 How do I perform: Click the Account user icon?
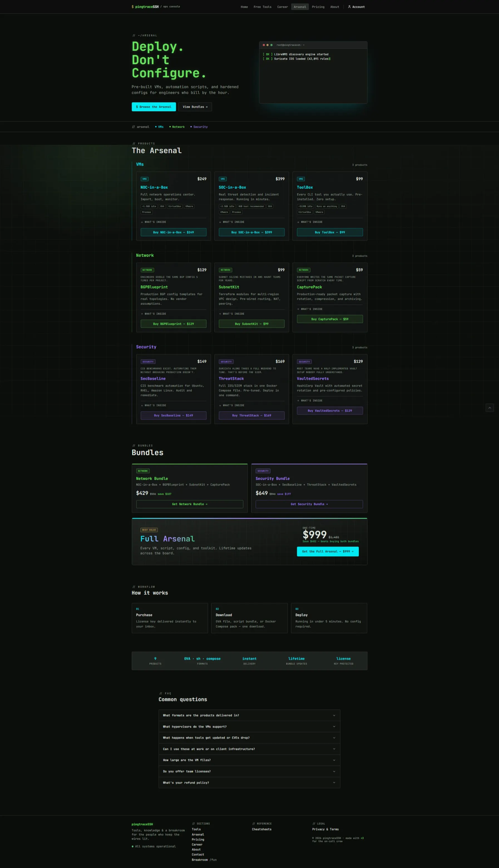[x=349, y=7]
